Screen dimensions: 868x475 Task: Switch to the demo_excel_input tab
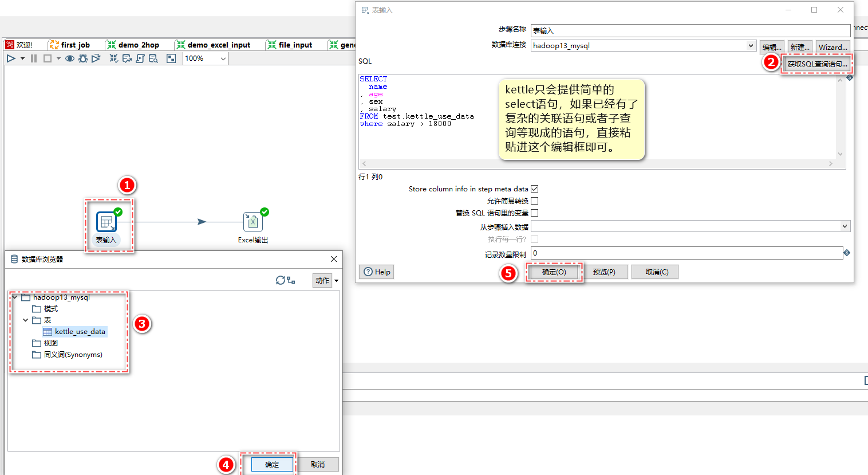click(x=214, y=45)
